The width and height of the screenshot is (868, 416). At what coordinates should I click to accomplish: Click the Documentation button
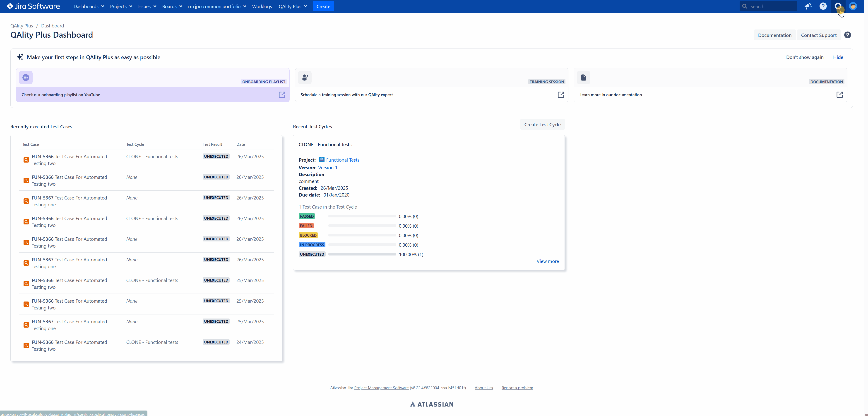coord(775,35)
